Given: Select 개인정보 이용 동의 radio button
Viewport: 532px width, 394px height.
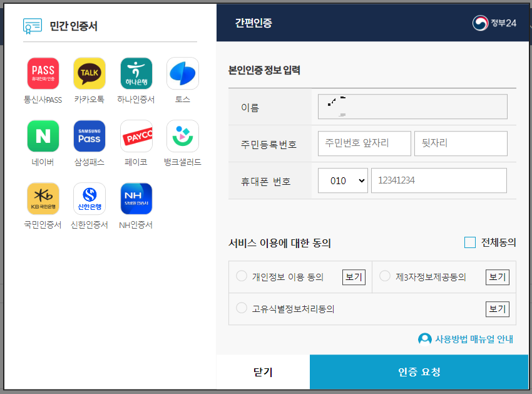Looking at the screenshot, I should click(242, 276).
